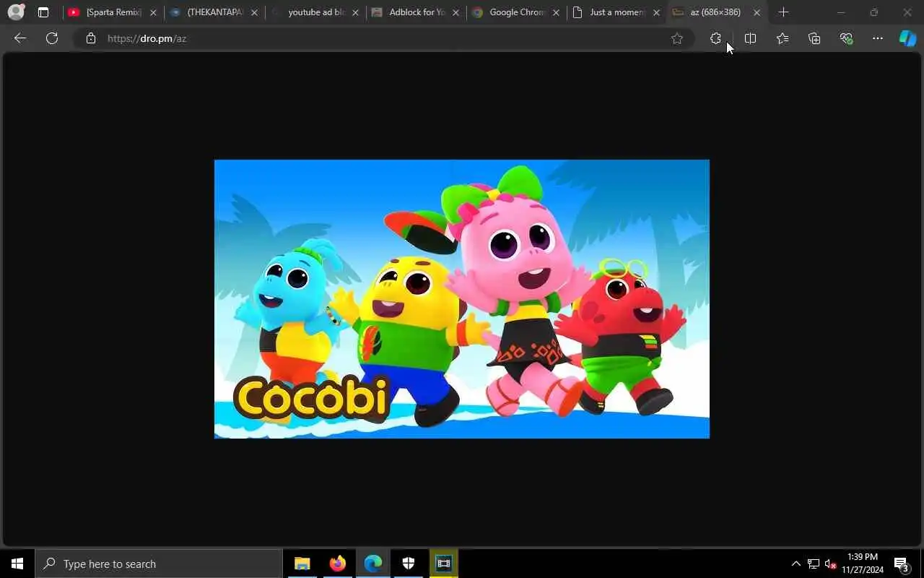Switch to the Google Chrome tab
The width and height of the screenshot is (924, 578).
[516, 12]
